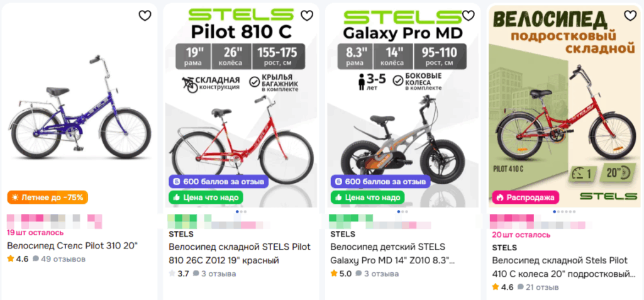The image size is (644, 300).
Task: Click heart icon on Pilot 410 C card
Action: coord(630,16)
